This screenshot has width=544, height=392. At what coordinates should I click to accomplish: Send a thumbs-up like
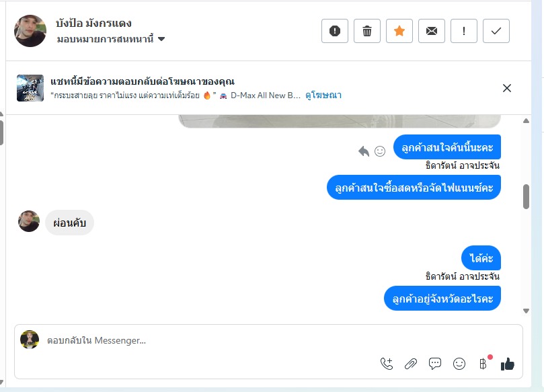[508, 364]
